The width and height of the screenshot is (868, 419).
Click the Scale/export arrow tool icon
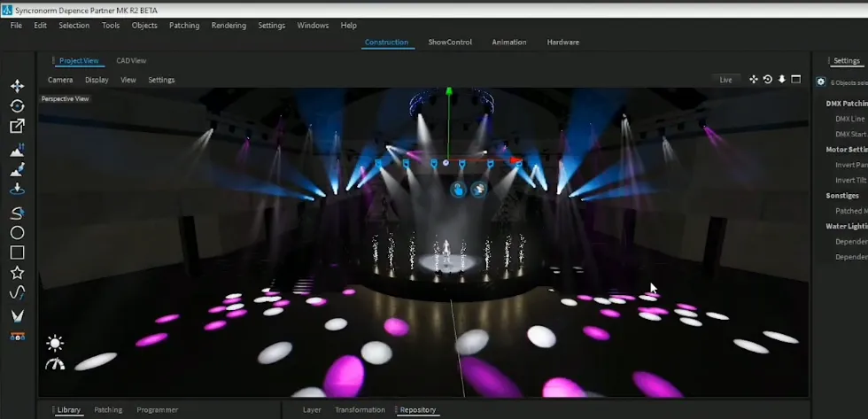[17, 127]
